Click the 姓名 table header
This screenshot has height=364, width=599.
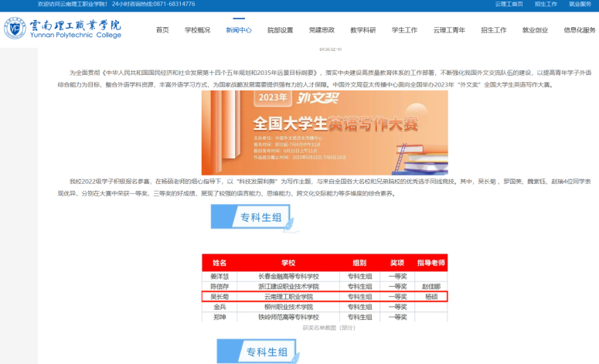pos(220,263)
